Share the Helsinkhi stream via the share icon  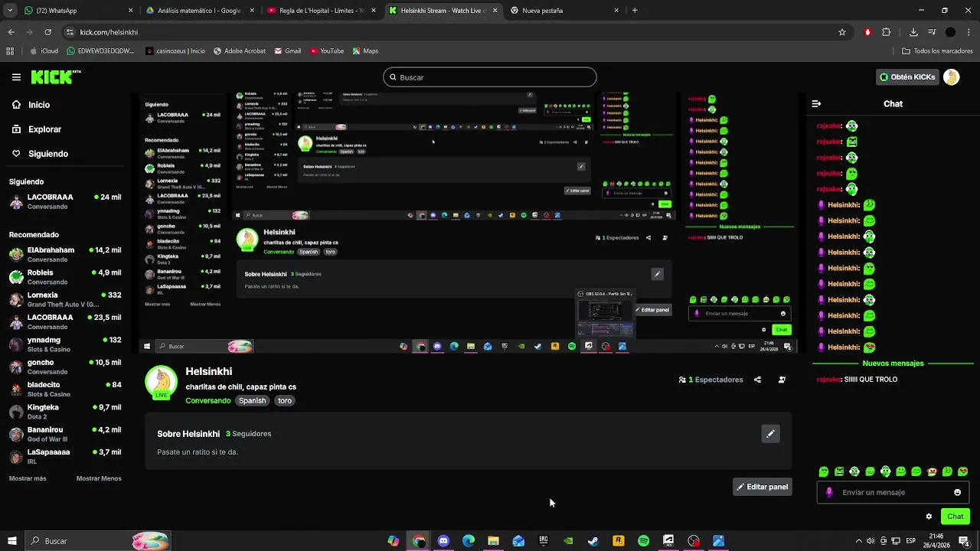(x=757, y=380)
